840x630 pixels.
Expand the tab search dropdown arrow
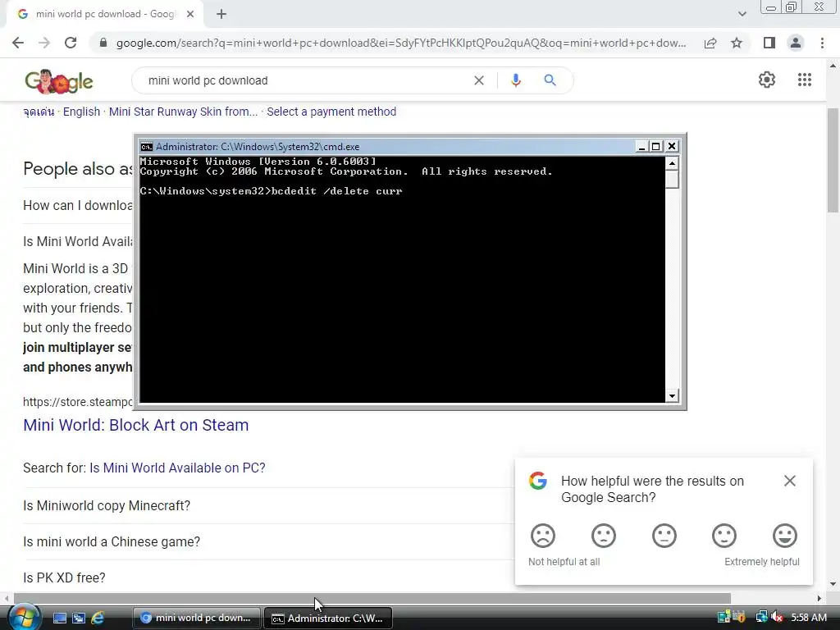click(x=742, y=14)
